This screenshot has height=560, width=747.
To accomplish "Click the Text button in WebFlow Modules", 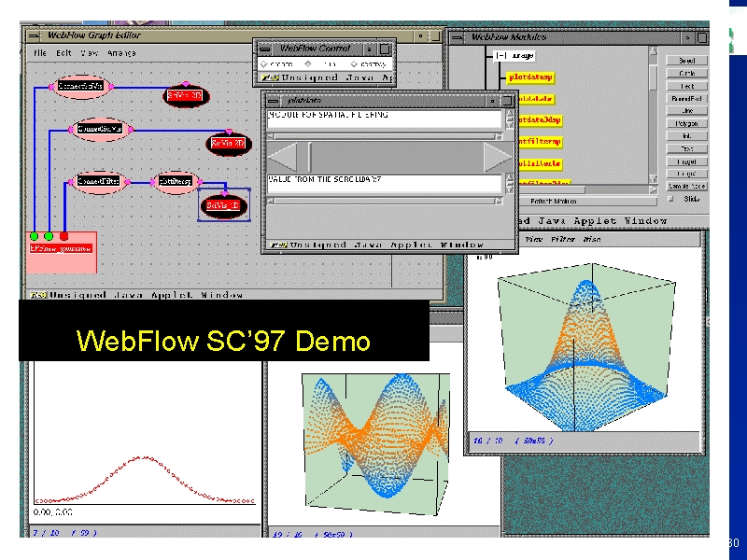I will (686, 149).
